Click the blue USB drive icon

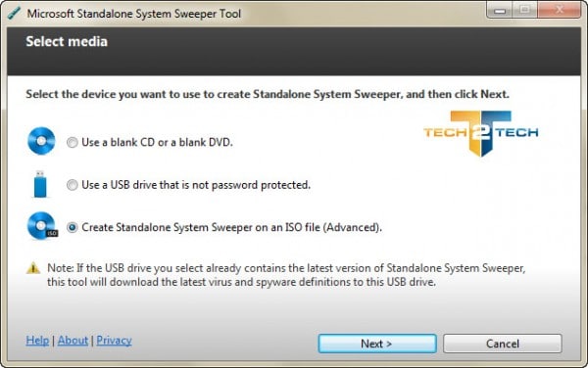(x=40, y=184)
